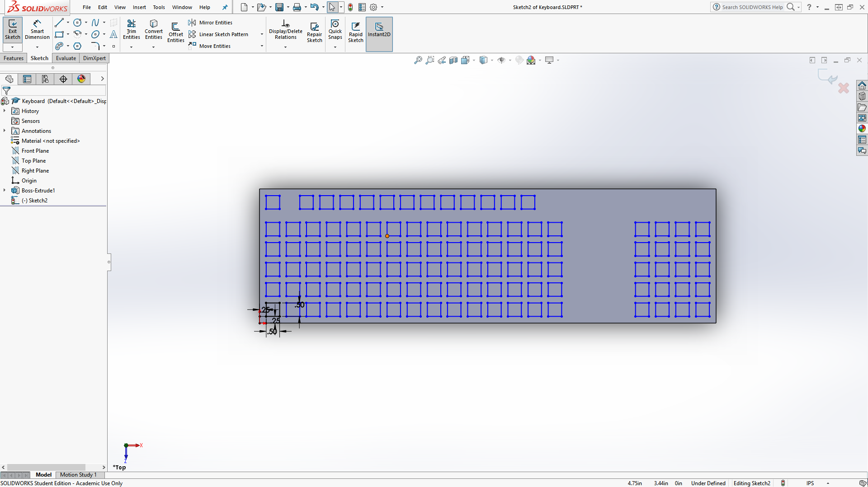Click the Zoom to Fit icon
This screenshot has width=868, height=487.
coord(418,60)
